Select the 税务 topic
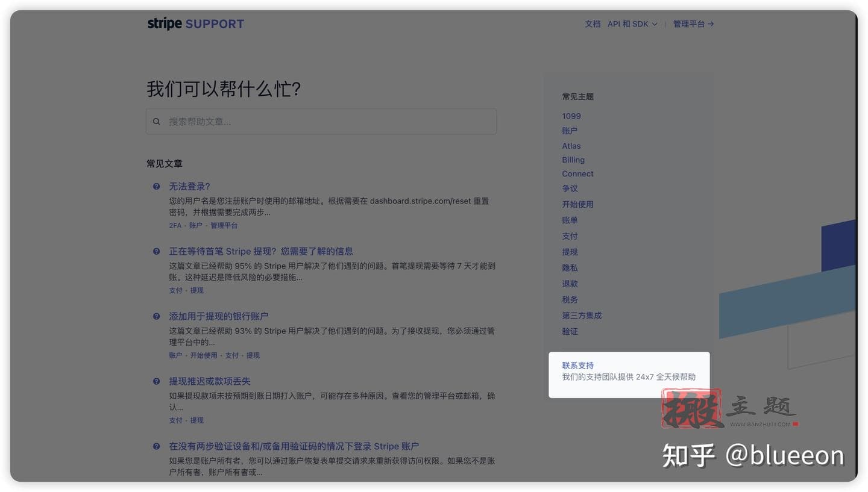The width and height of the screenshot is (868, 492). coord(570,299)
